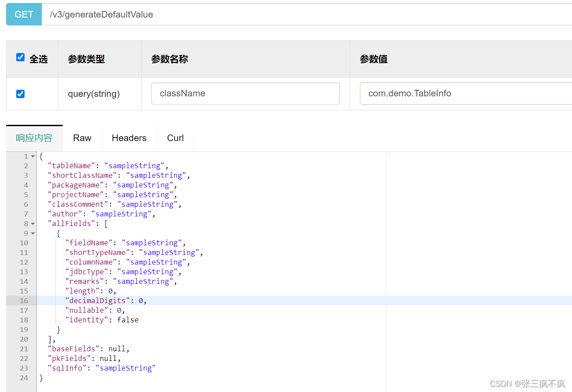Click the GET method button
This screenshot has width=572, height=392.
pos(24,14)
